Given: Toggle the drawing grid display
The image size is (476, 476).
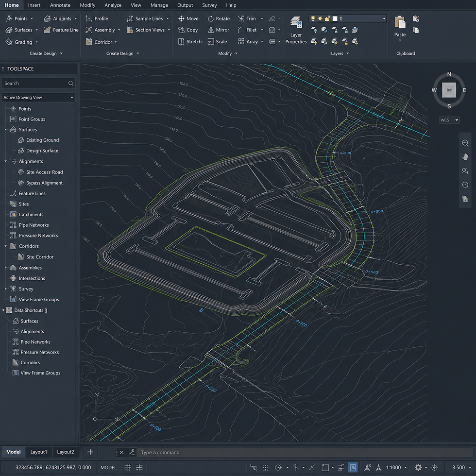Looking at the screenshot, I should pos(128,467).
